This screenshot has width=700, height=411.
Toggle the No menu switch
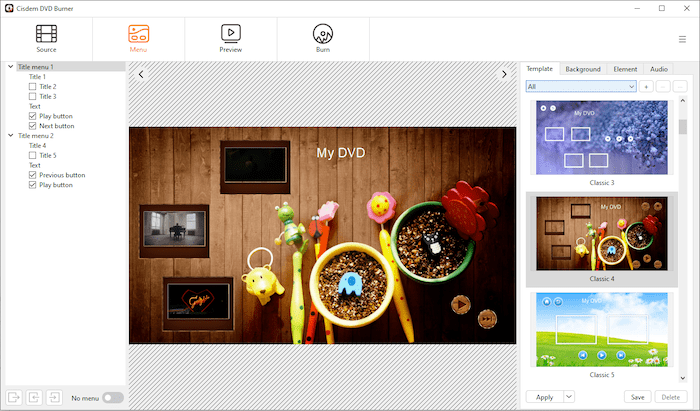coord(112,398)
